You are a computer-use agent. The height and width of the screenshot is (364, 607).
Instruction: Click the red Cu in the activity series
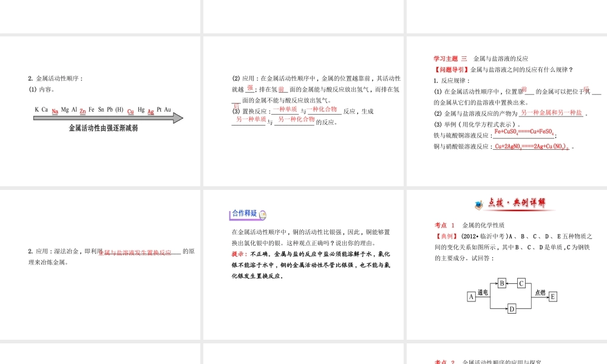point(131,112)
